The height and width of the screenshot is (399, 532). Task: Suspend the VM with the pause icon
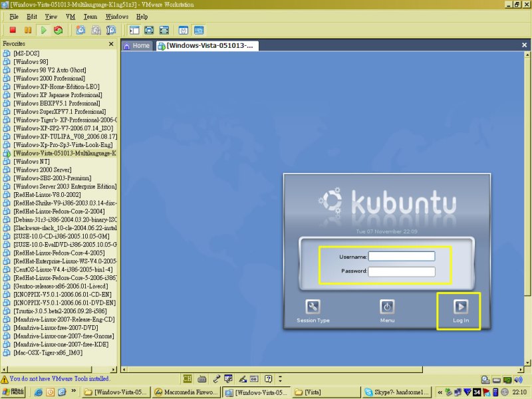coord(28,30)
